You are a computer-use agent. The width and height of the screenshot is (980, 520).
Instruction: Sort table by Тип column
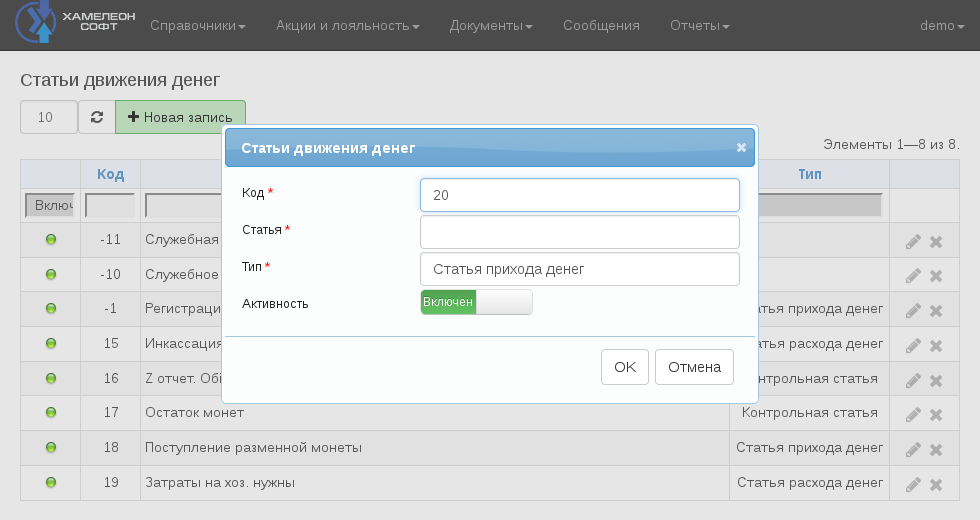coord(809,174)
